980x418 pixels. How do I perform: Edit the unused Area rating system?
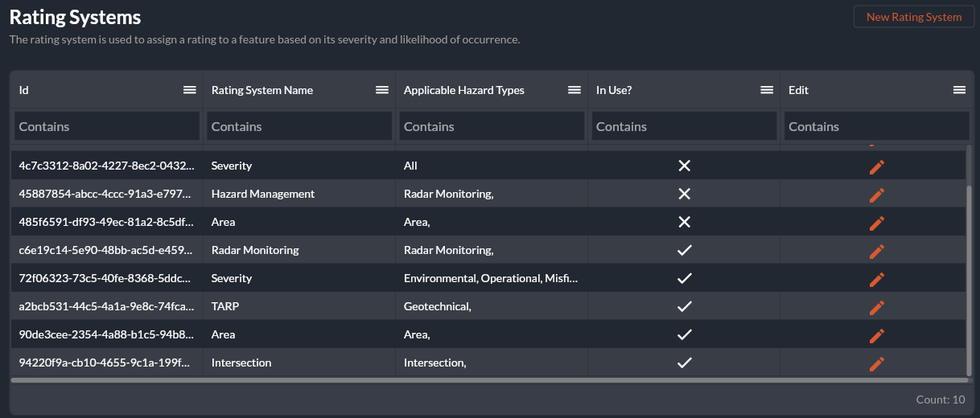coord(877,223)
